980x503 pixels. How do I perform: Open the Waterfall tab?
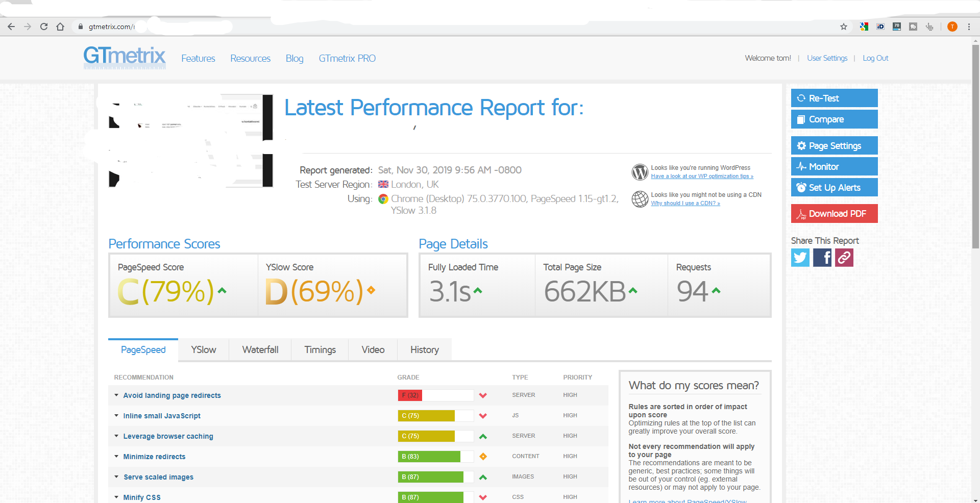260,350
